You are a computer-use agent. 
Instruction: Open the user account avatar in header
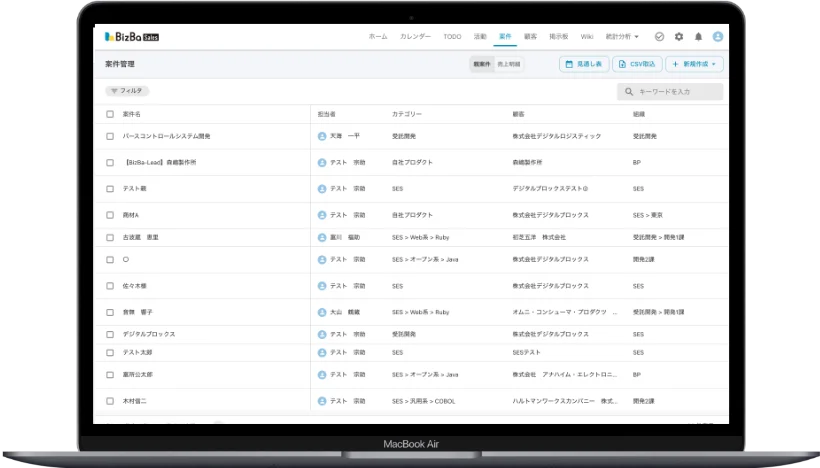tap(718, 37)
